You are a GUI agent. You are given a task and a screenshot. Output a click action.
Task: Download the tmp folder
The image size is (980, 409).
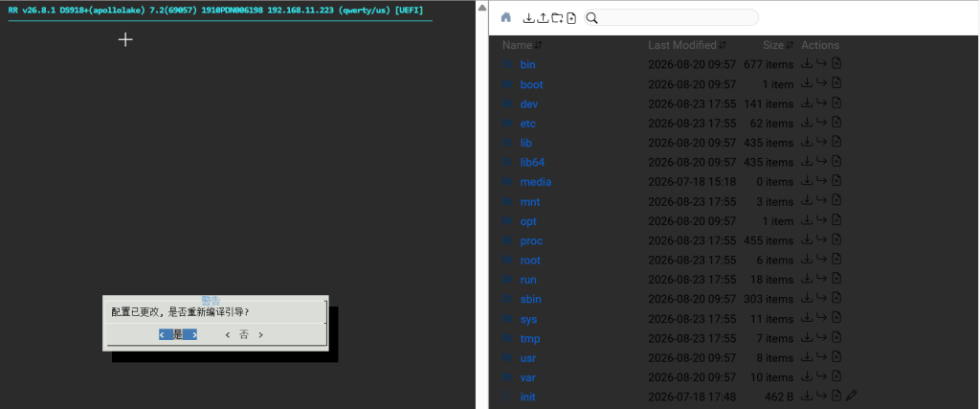(x=807, y=338)
